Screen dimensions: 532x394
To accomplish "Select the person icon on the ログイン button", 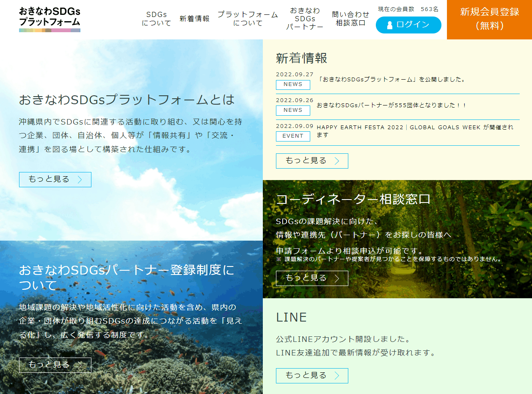I will tap(389, 25).
